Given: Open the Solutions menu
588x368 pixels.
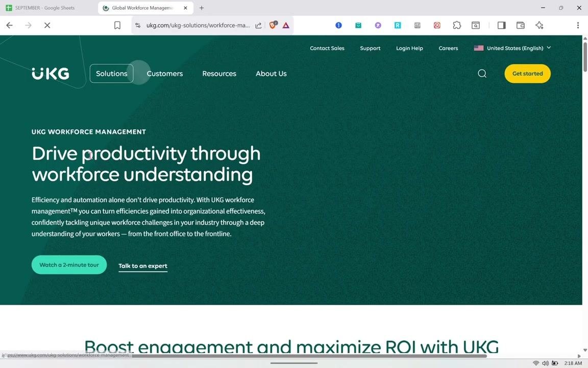Looking at the screenshot, I should (111, 74).
